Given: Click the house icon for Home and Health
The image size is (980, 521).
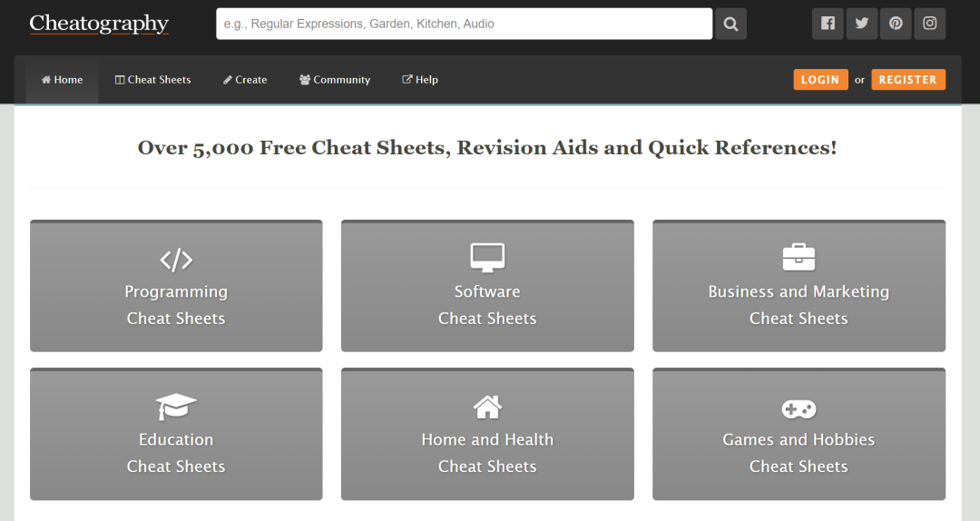Looking at the screenshot, I should click(487, 407).
